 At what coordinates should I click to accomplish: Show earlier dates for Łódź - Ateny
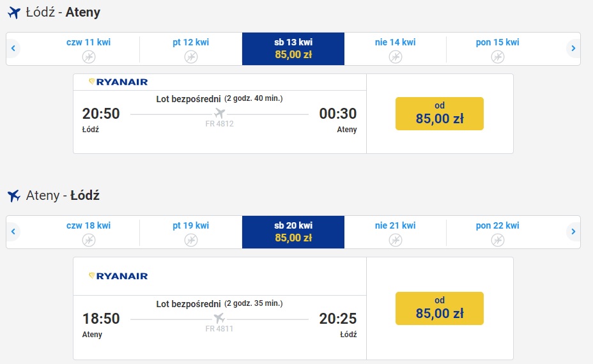point(13,49)
